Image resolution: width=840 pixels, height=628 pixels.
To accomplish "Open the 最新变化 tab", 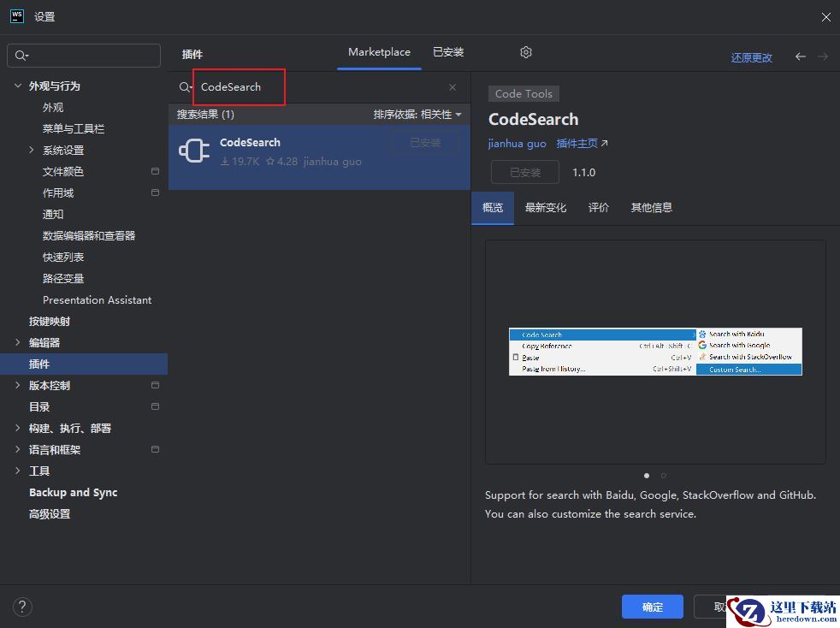I will [546, 207].
